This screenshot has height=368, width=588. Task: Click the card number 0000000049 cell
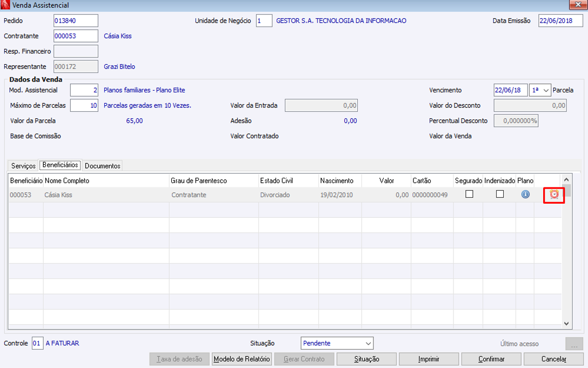click(x=432, y=195)
